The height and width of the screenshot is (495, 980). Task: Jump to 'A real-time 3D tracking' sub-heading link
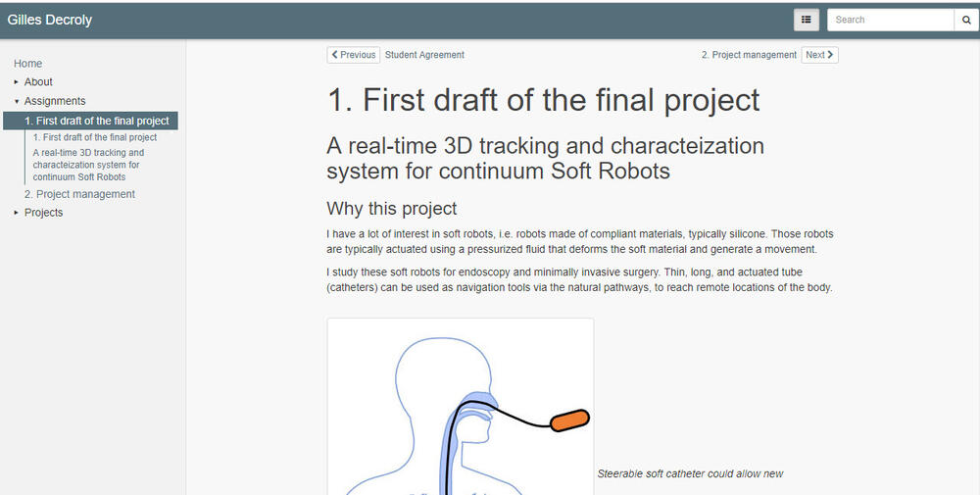[x=89, y=165]
